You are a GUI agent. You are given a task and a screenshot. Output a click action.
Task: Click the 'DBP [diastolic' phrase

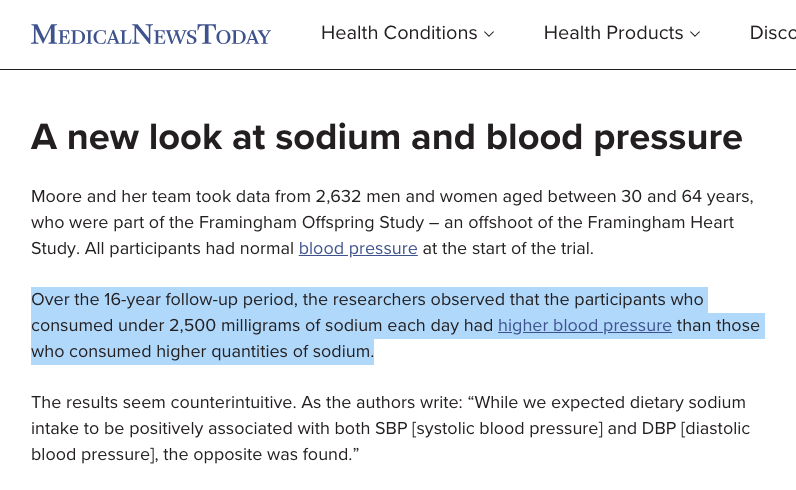click(x=695, y=428)
